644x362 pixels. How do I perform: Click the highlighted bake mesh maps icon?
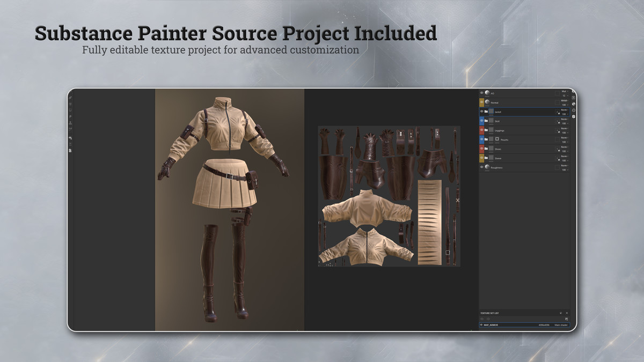[x=70, y=138]
